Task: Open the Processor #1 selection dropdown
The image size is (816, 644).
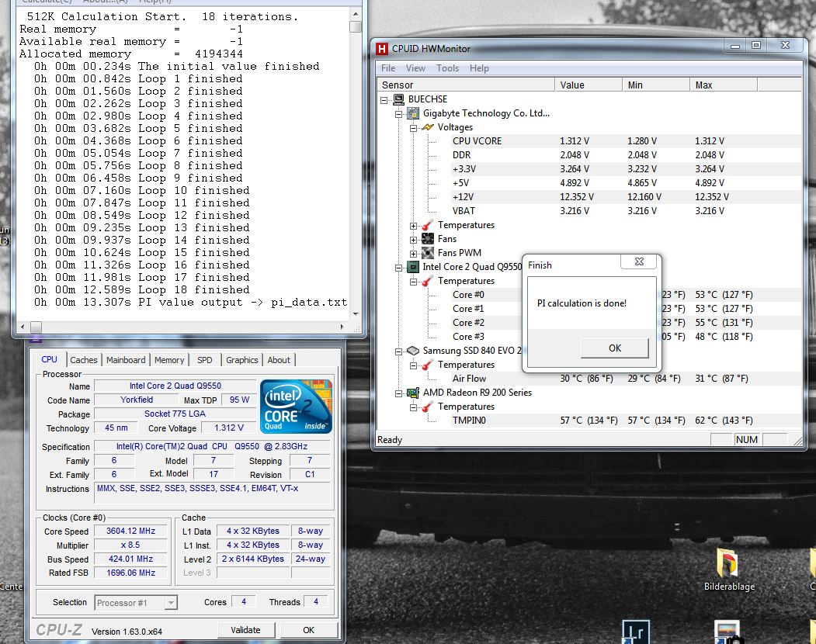Action: (x=170, y=603)
